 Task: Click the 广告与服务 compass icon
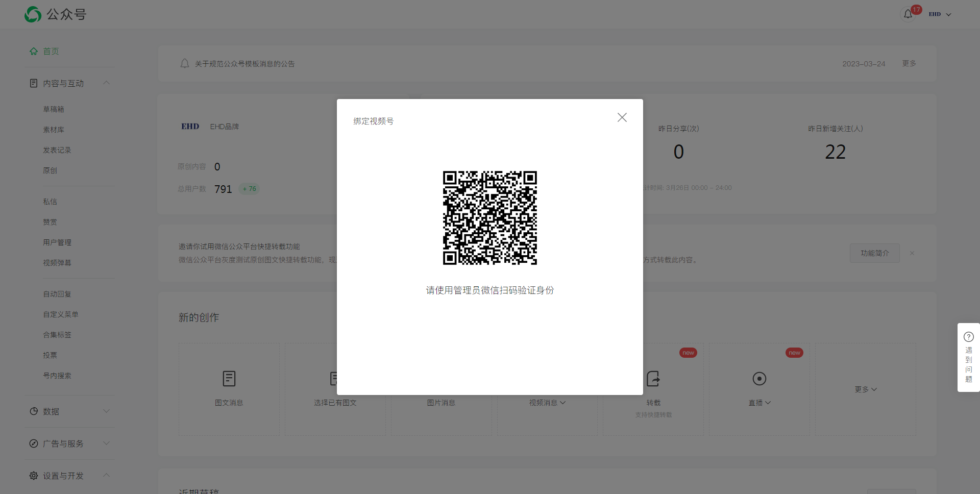(34, 443)
